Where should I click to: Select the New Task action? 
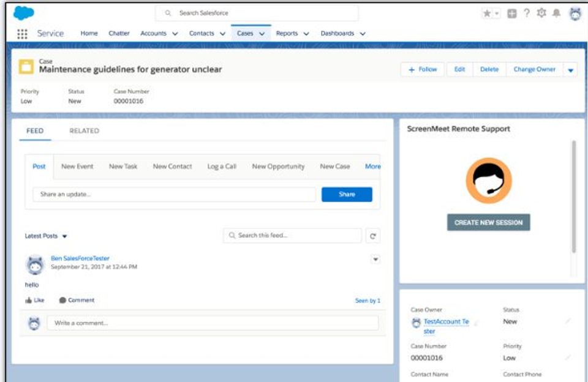coord(123,166)
